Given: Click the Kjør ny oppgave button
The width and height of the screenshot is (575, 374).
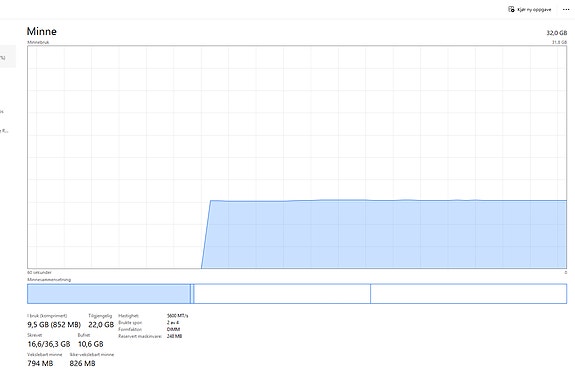Looking at the screenshot, I should [530, 10].
